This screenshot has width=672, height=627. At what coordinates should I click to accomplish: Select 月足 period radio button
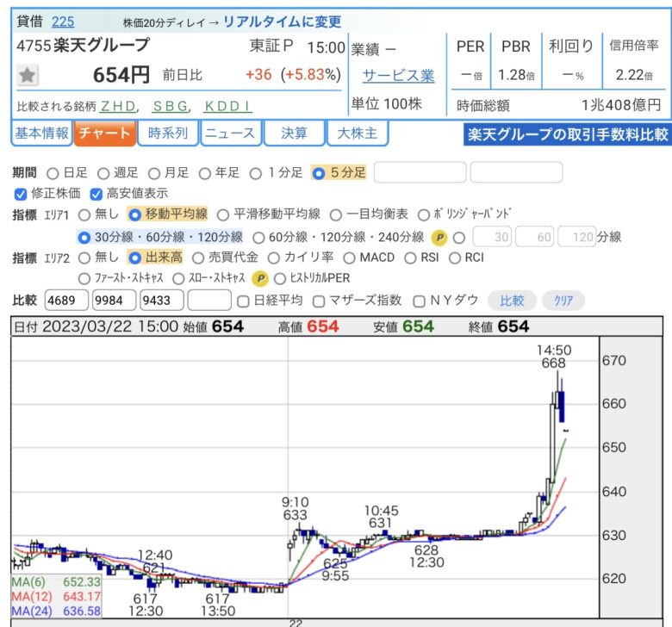click(x=154, y=174)
